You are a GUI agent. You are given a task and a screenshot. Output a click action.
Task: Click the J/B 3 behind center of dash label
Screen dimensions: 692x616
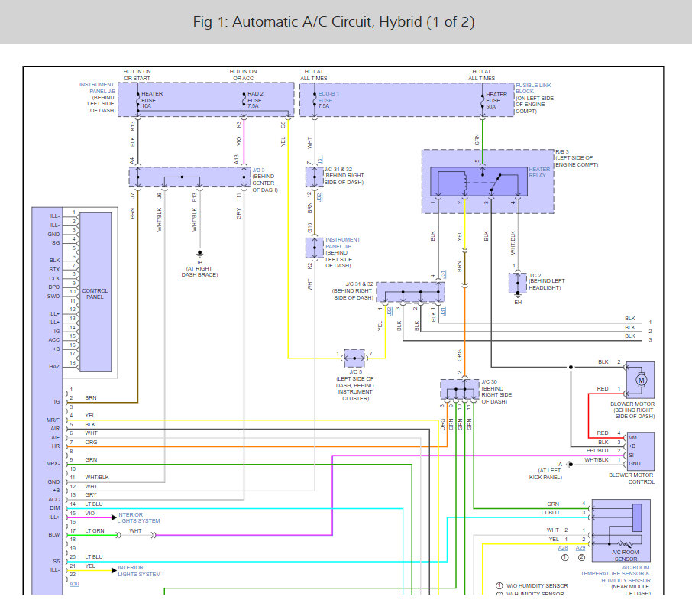click(265, 180)
